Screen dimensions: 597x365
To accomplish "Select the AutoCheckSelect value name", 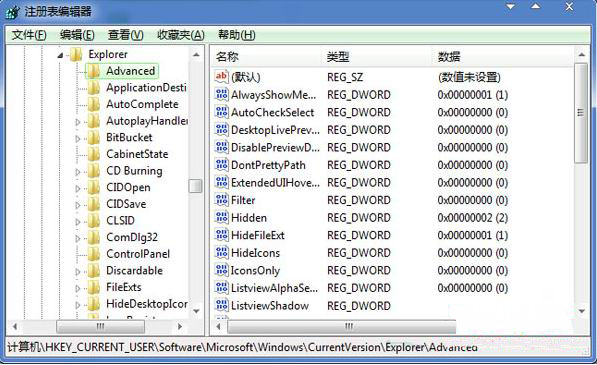I will [x=273, y=113].
